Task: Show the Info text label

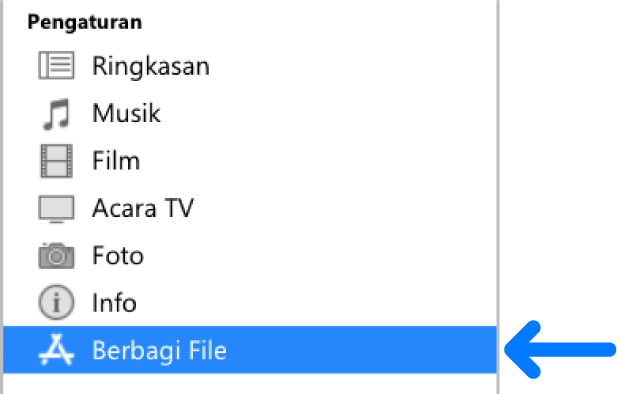Action: pos(114,303)
